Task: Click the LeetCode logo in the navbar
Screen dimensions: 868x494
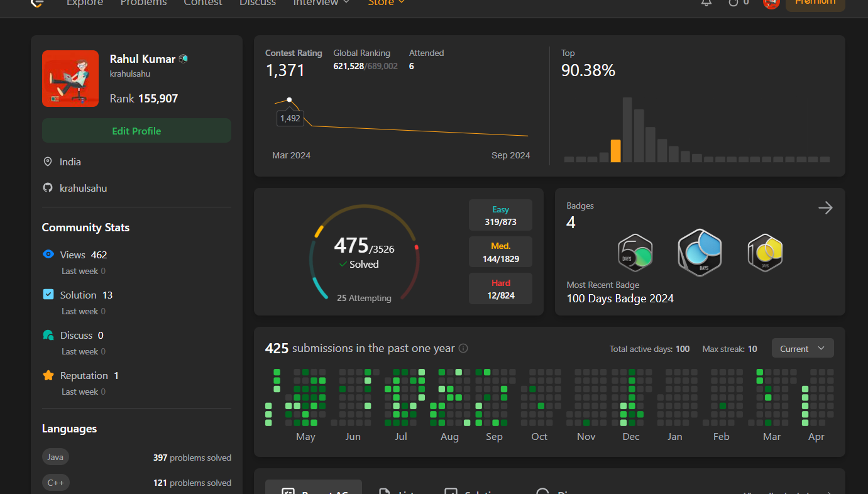Action: point(37,3)
